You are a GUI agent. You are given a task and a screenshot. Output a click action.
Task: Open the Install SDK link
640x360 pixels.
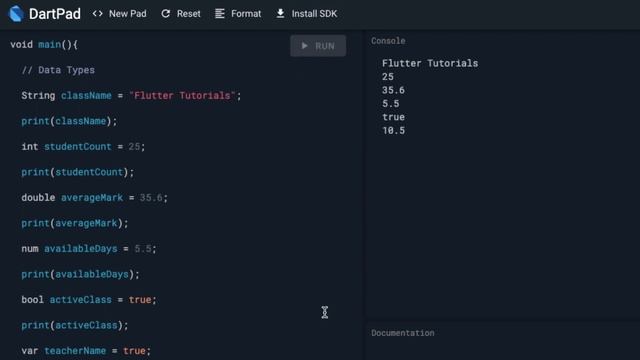click(307, 13)
